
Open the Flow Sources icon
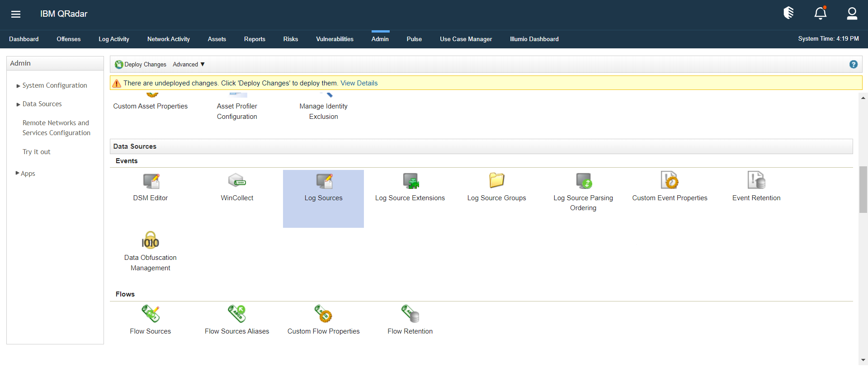coord(151,314)
